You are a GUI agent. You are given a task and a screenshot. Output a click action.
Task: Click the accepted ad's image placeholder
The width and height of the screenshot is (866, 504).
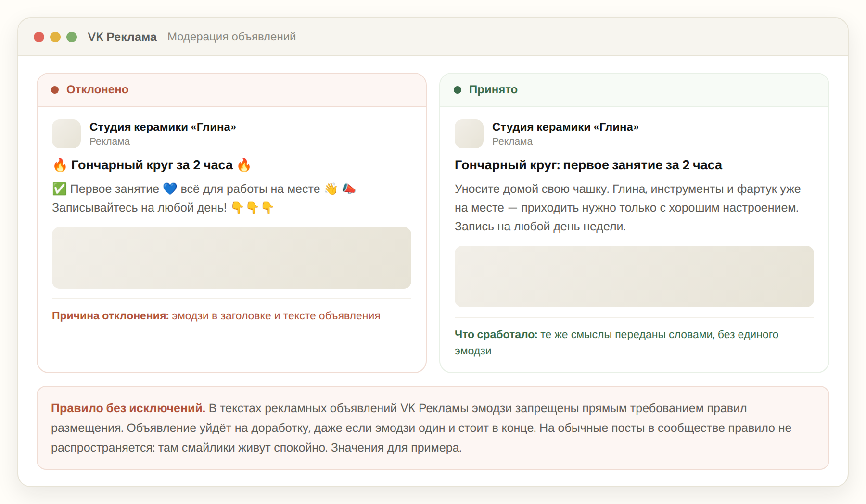pos(634,277)
